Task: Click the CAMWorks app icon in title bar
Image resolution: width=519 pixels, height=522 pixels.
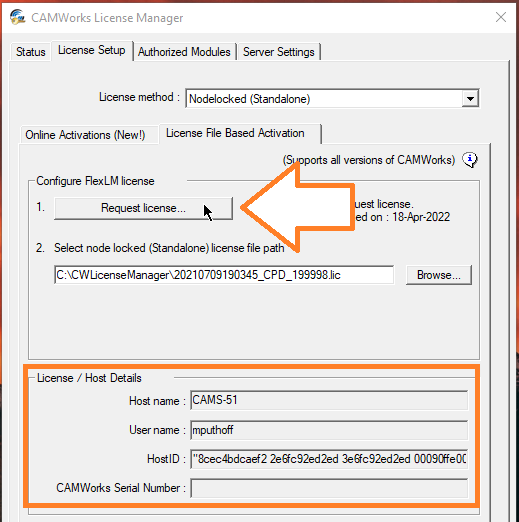Action: pos(17,17)
